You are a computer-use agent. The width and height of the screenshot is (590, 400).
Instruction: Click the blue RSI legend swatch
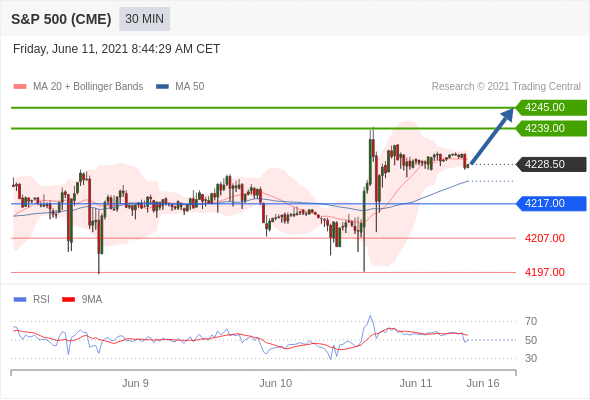click(20, 300)
